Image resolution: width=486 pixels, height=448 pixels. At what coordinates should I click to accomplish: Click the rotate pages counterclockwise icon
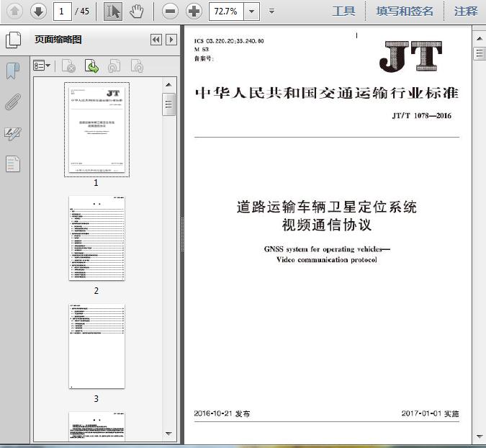pos(114,66)
